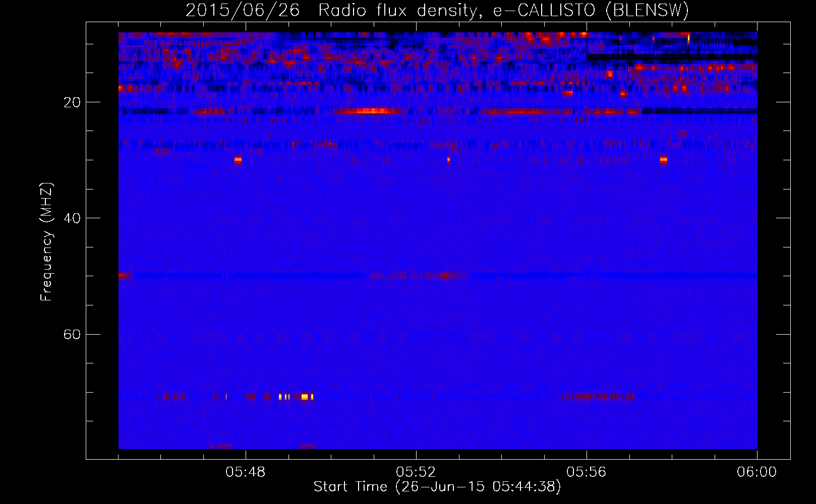Click the '06:00' time tick label

point(757,472)
